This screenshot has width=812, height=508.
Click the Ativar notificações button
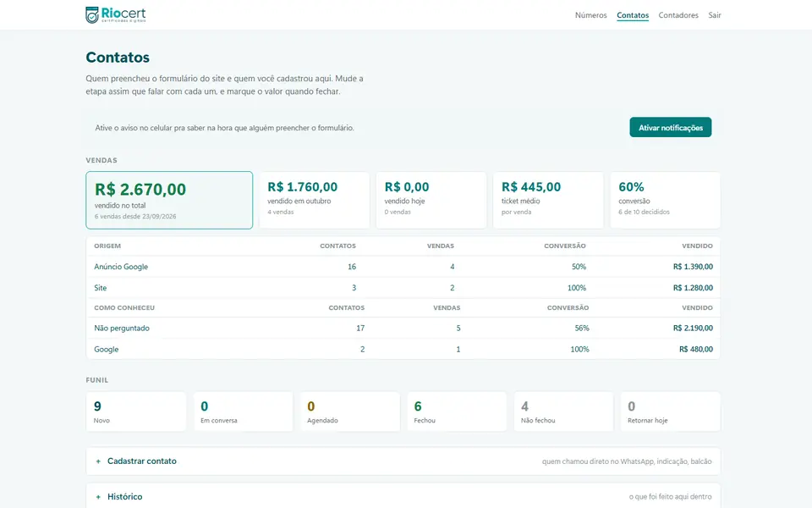[x=671, y=128]
